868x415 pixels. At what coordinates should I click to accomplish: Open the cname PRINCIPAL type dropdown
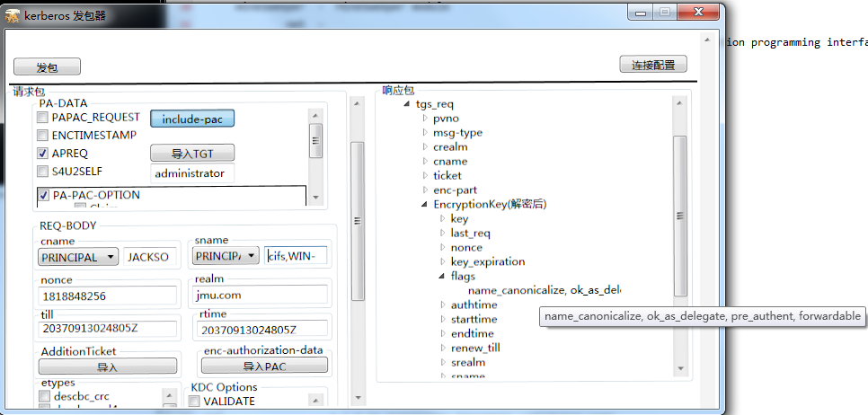(78, 257)
